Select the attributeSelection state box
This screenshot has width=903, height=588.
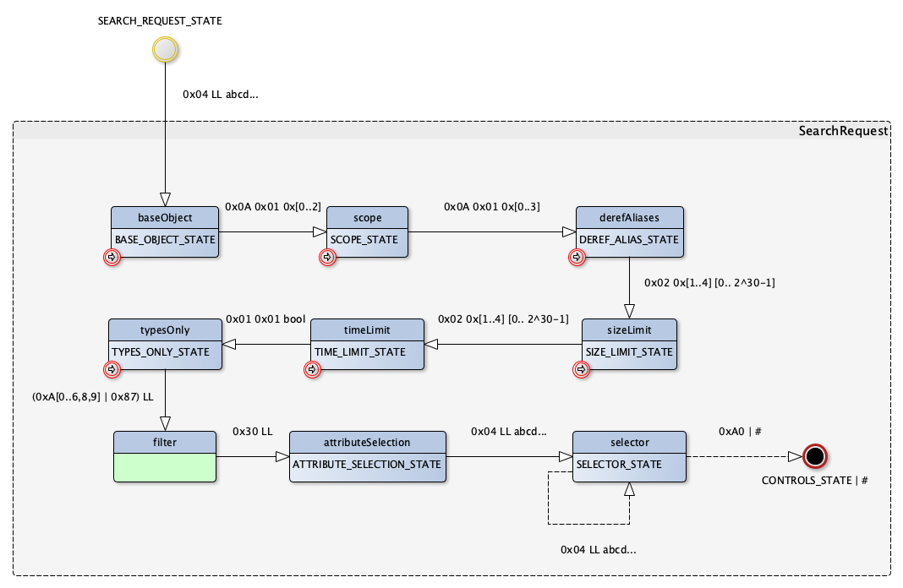[x=367, y=456]
